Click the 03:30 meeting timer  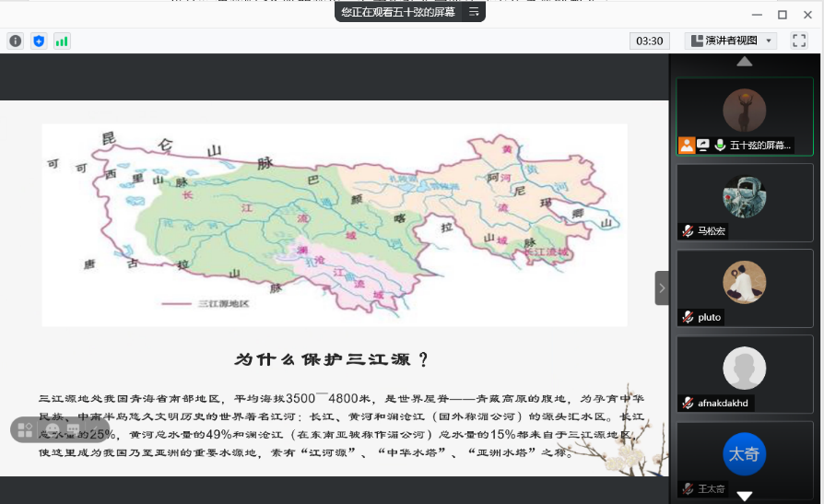[649, 41]
